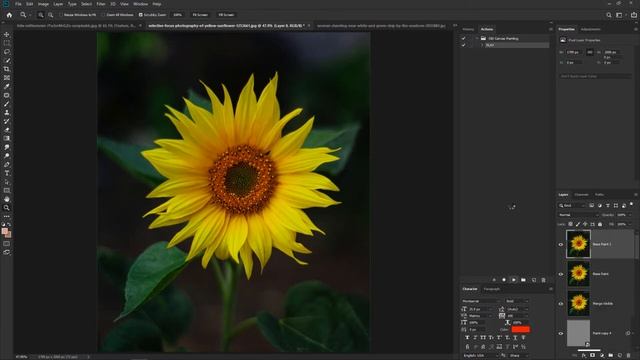
Task: Add a layer style (fx icon)
Action: 584,356
